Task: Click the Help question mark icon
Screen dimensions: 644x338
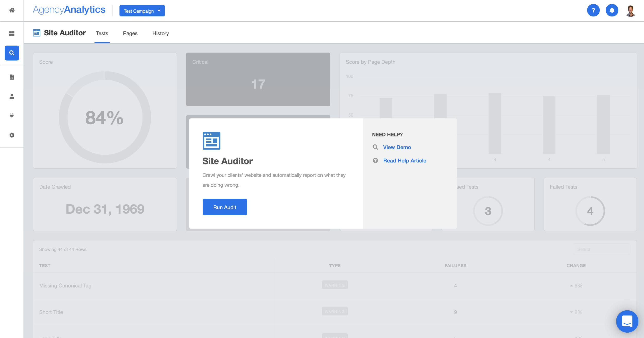Action: click(x=594, y=10)
